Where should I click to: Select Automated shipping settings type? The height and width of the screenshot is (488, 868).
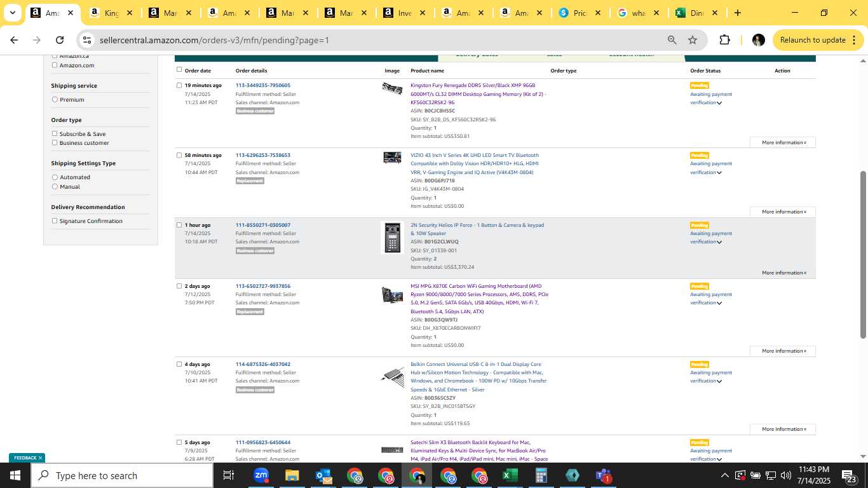click(x=55, y=177)
